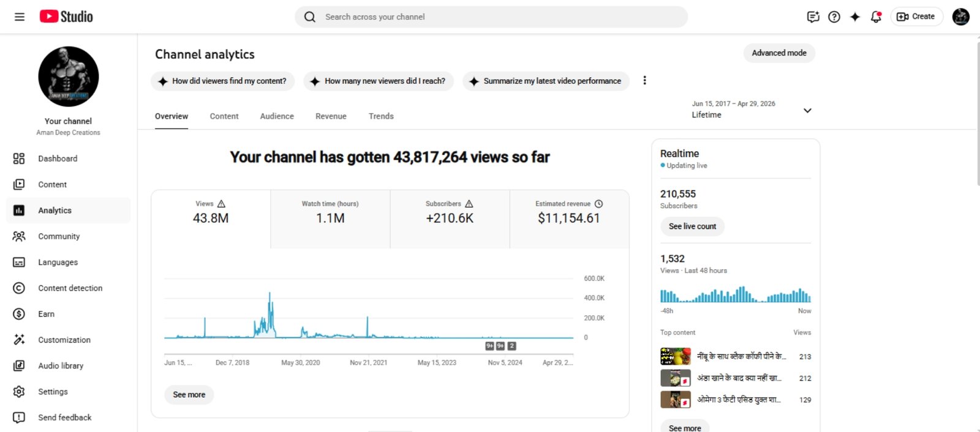Open the three-dot more prompts menu
980x432 pixels.
[644, 81]
